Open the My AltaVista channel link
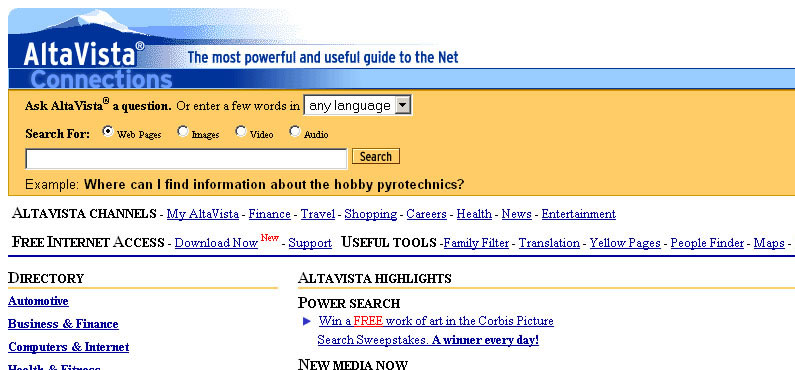 203,214
